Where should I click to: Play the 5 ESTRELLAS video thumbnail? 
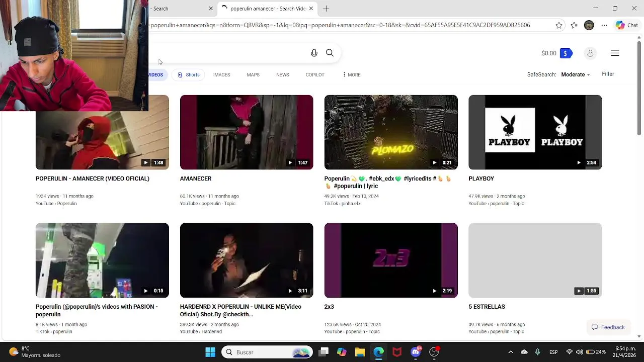tap(535, 260)
